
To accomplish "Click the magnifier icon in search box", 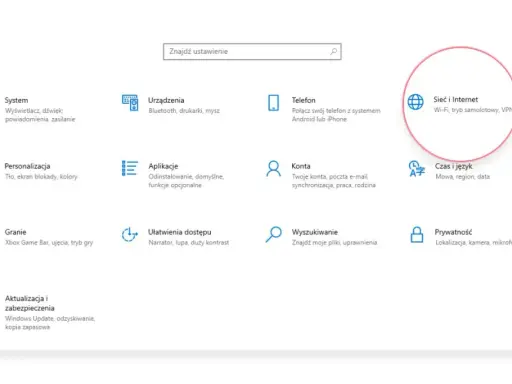I will (x=333, y=51).
